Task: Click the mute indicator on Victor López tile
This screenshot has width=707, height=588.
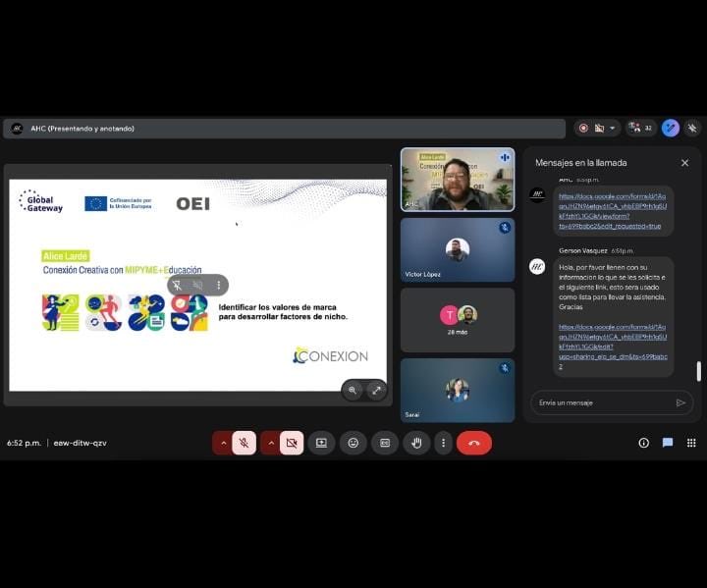Action: pyautogui.click(x=505, y=228)
